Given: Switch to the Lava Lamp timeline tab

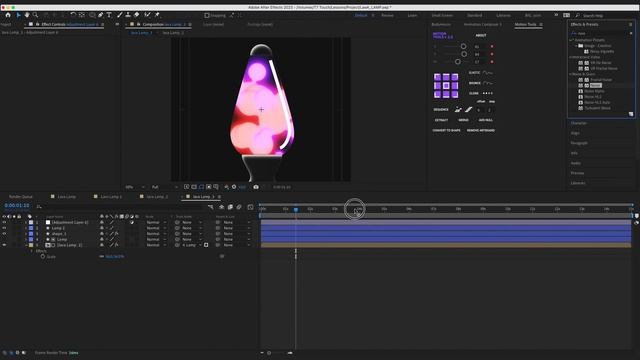Looking at the screenshot, I should [67, 197].
